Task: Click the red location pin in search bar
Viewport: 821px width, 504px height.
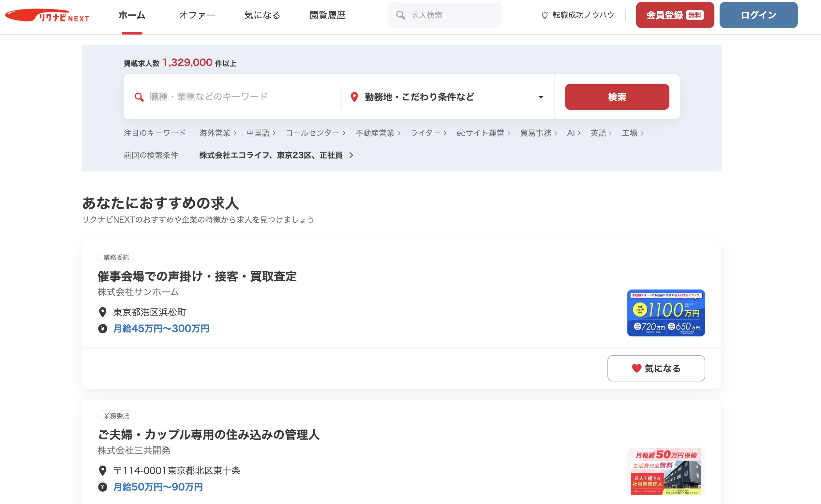Action: click(354, 97)
